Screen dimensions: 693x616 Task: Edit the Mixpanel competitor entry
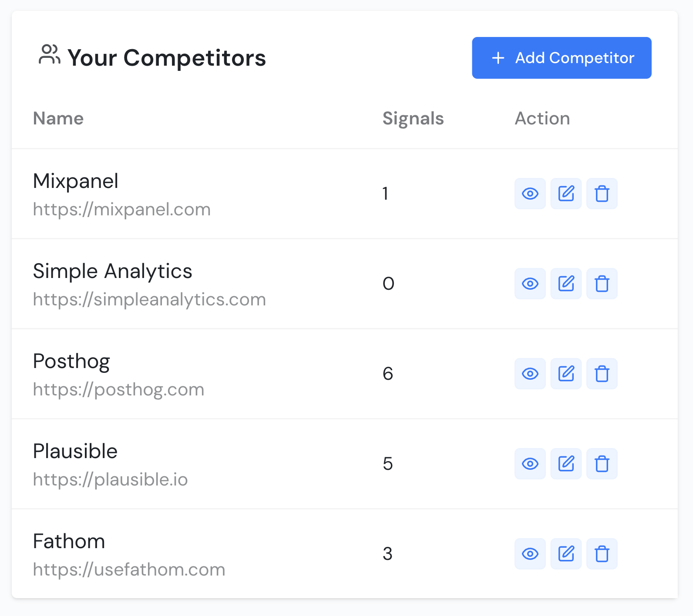tap(566, 194)
